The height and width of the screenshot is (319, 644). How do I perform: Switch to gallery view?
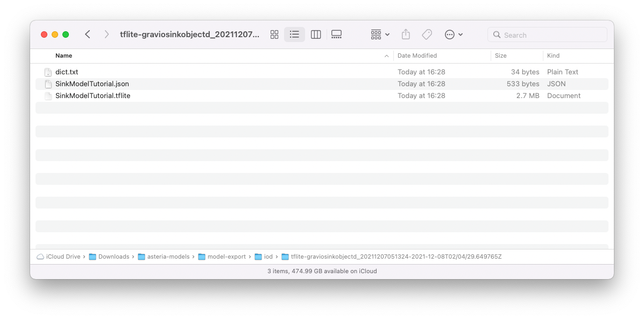(336, 34)
